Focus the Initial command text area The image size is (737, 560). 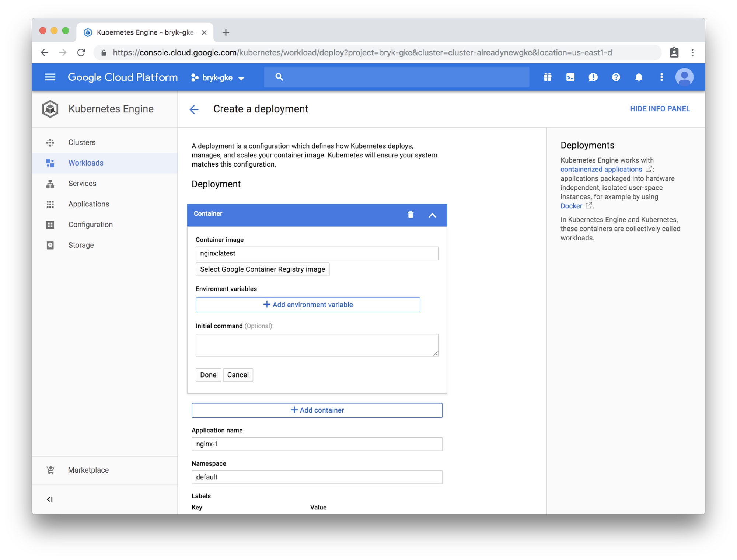point(317,345)
